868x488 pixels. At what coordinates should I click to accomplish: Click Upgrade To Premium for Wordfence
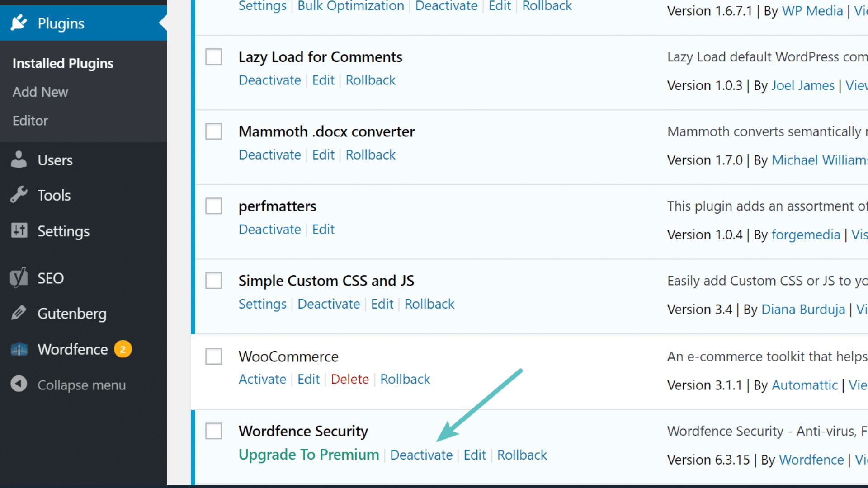pos(309,454)
